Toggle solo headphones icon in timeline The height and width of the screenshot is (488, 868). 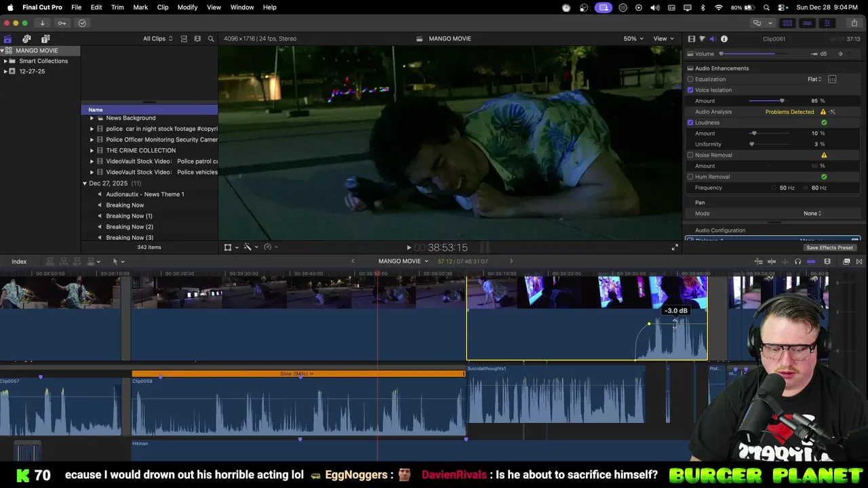tap(797, 262)
